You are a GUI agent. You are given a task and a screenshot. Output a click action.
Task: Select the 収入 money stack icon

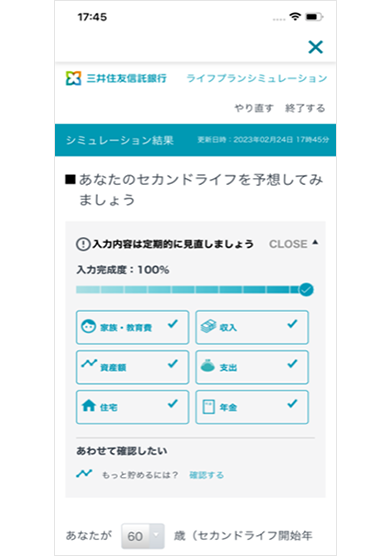pos(208,326)
